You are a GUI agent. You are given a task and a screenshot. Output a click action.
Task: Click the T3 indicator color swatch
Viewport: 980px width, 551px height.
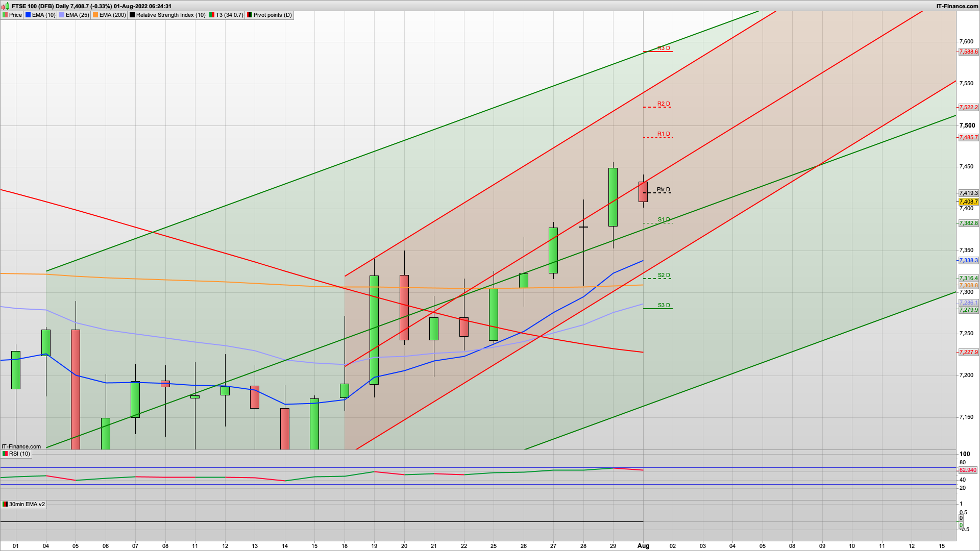coord(212,15)
